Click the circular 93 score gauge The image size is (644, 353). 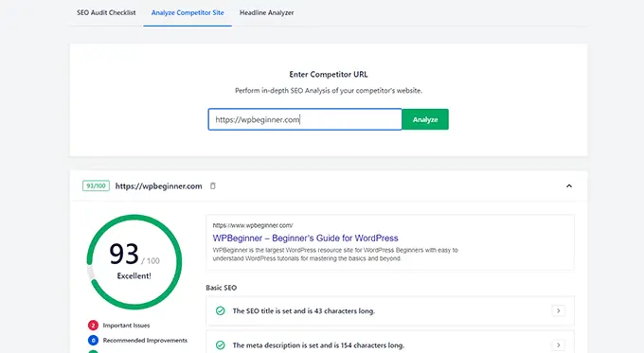(134, 262)
